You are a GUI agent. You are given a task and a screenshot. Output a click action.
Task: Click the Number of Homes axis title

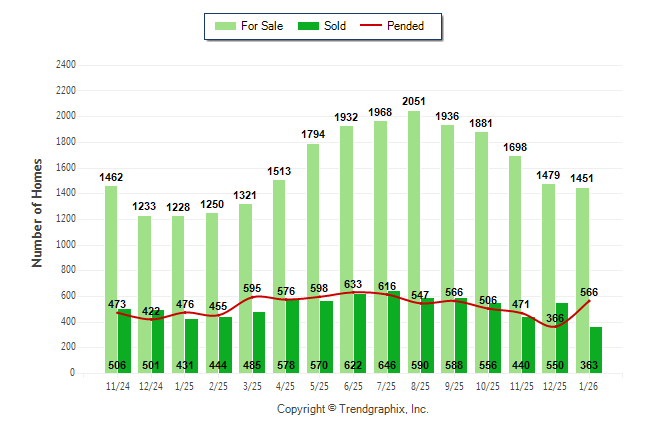(x=38, y=212)
